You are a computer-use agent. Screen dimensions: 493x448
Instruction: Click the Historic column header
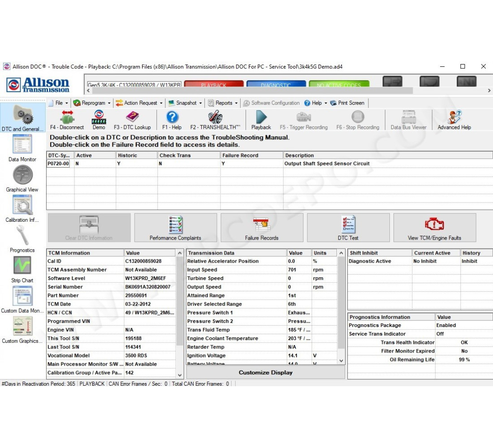(x=136, y=155)
